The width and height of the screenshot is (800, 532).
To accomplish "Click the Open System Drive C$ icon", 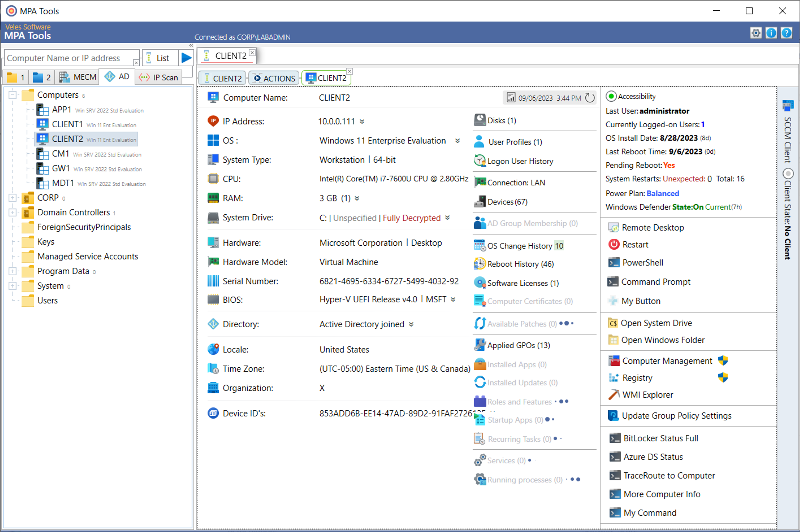I will (x=613, y=323).
